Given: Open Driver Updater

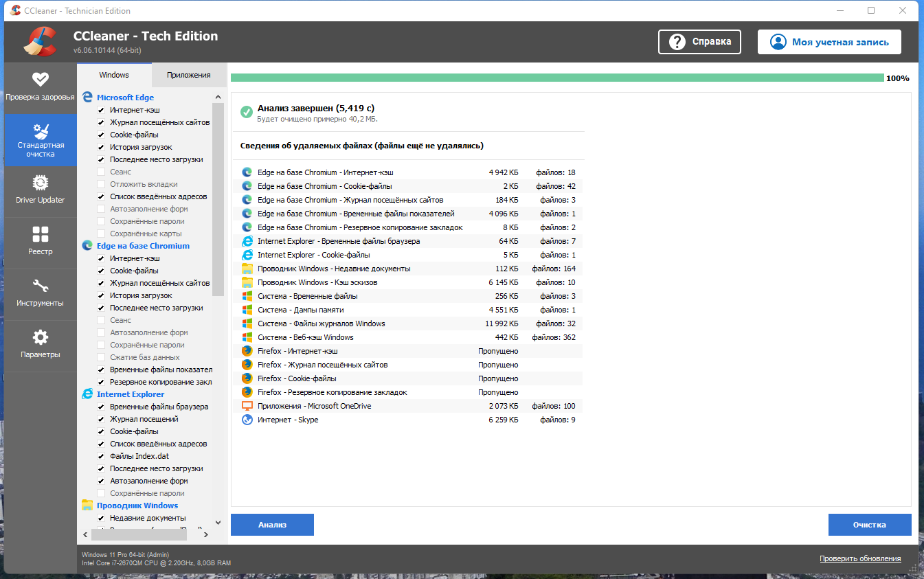Looking at the screenshot, I should 40,191.
